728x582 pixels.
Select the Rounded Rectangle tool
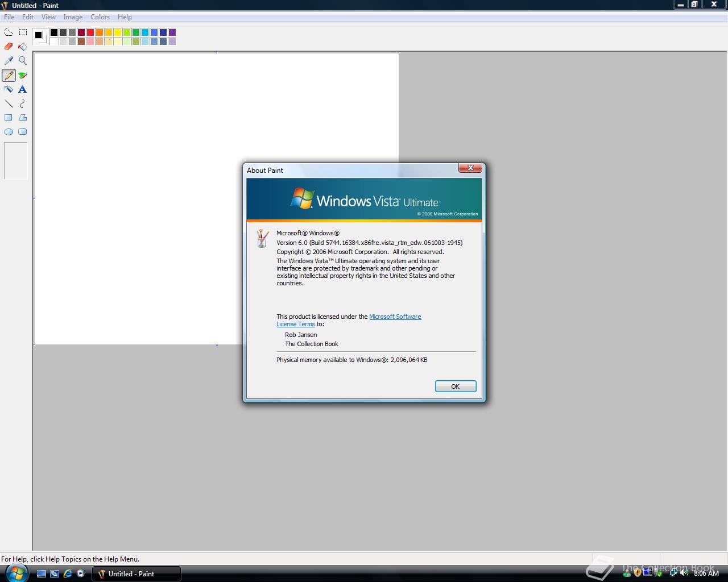[23, 132]
